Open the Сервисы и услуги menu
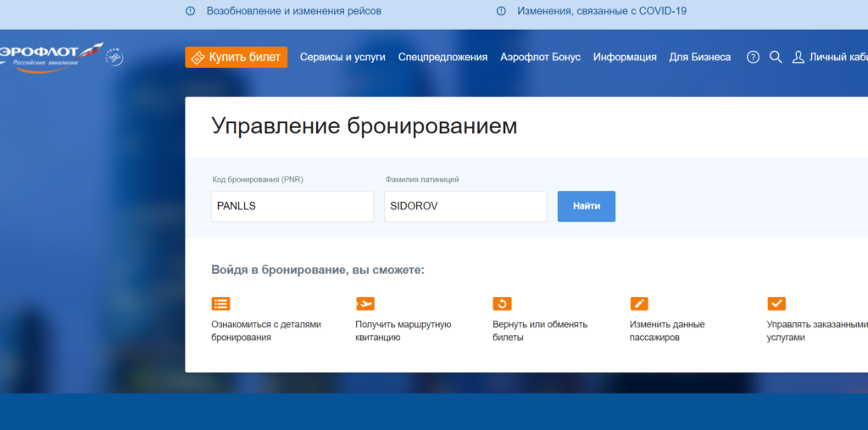Viewport: 868px width, 430px height. click(343, 57)
